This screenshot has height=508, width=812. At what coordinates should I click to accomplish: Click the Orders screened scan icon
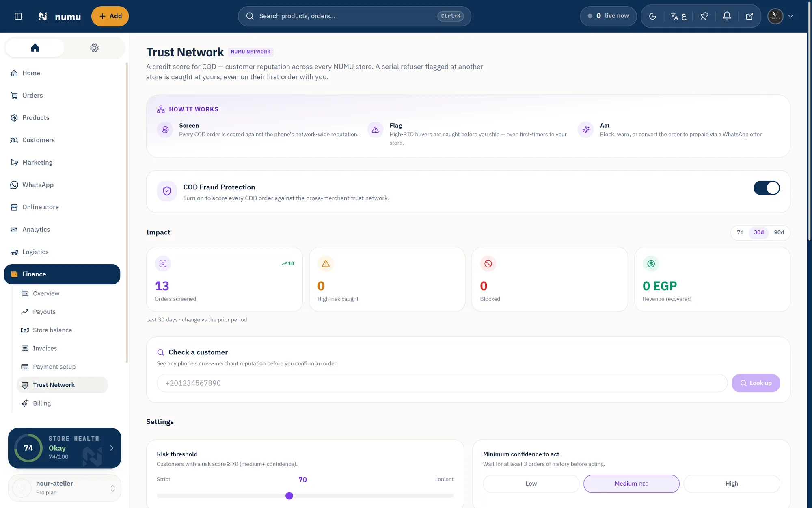coord(163,264)
